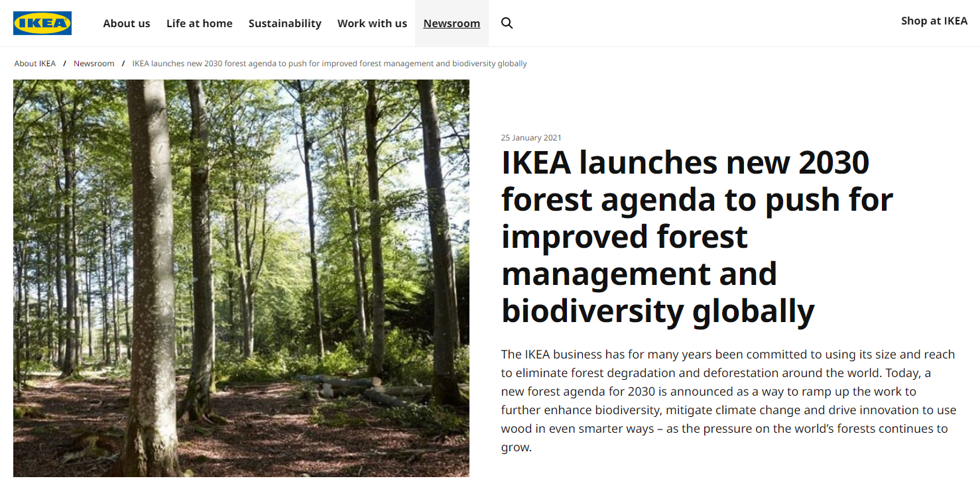Image resolution: width=980 pixels, height=499 pixels.
Task: Click the date 25 January 2021
Action: (531, 138)
